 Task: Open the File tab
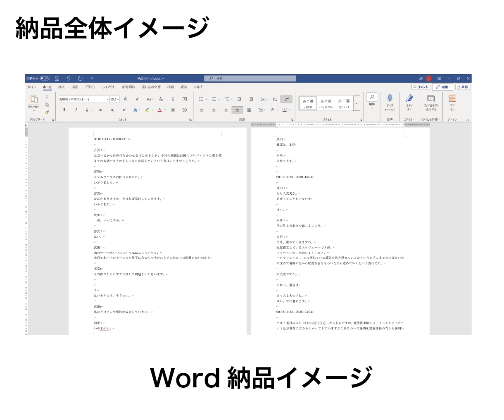coord(31,87)
